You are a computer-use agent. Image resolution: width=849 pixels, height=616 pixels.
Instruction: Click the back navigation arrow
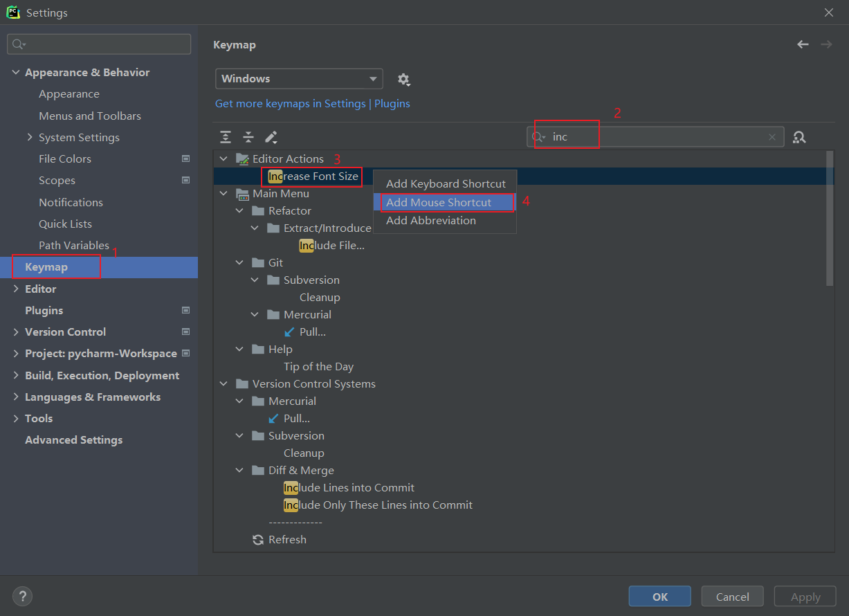[x=803, y=44]
